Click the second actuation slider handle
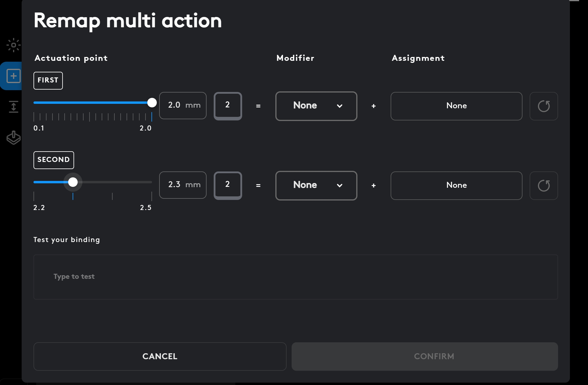Image resolution: width=588 pixels, height=385 pixels. click(73, 182)
